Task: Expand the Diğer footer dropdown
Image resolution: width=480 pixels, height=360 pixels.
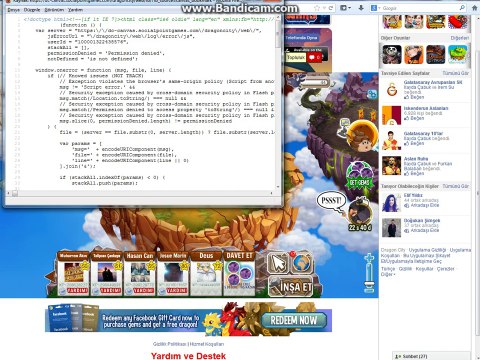Action: click(388, 274)
